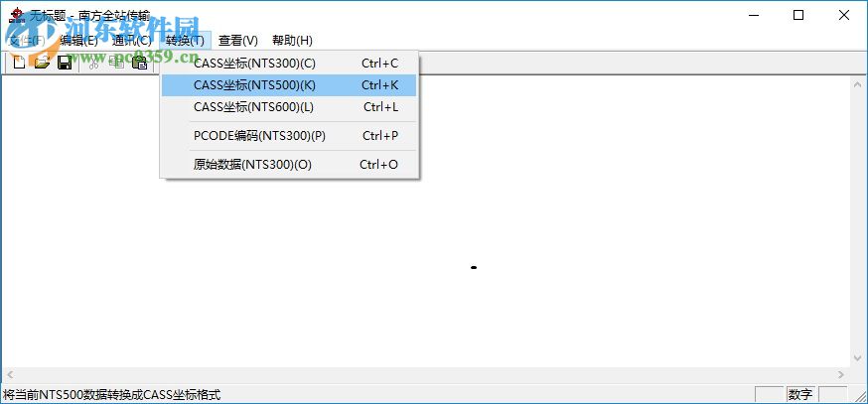Close the 转换(T) menu header
This screenshot has height=404, width=868.
click(185, 41)
